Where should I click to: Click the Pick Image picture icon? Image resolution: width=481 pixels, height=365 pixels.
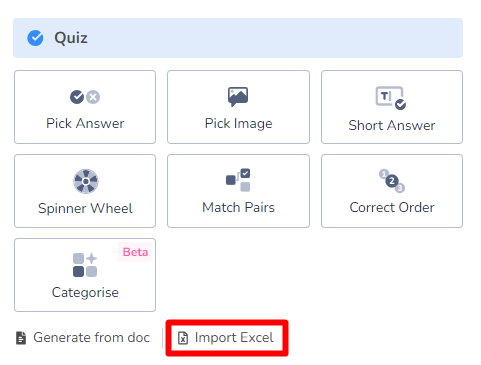click(238, 97)
